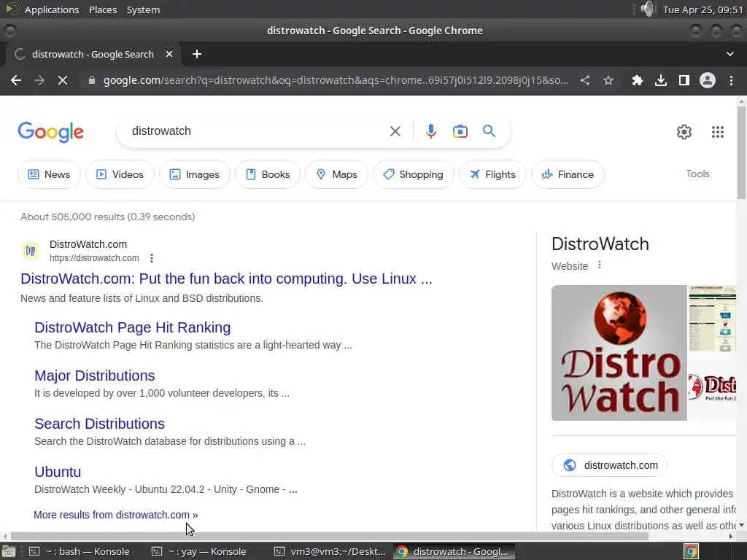Screen dimensions: 747x560
Task: Click the forward navigation arrow
Action: pyautogui.click(x=39, y=80)
